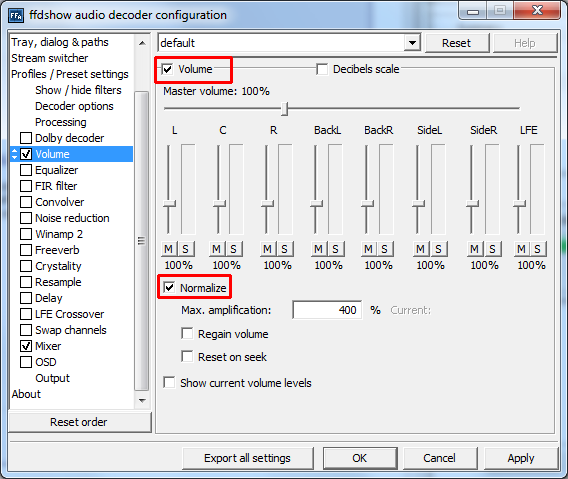Image resolution: width=568 pixels, height=479 pixels.
Task: Confirm with the OK button
Action: pos(360,458)
